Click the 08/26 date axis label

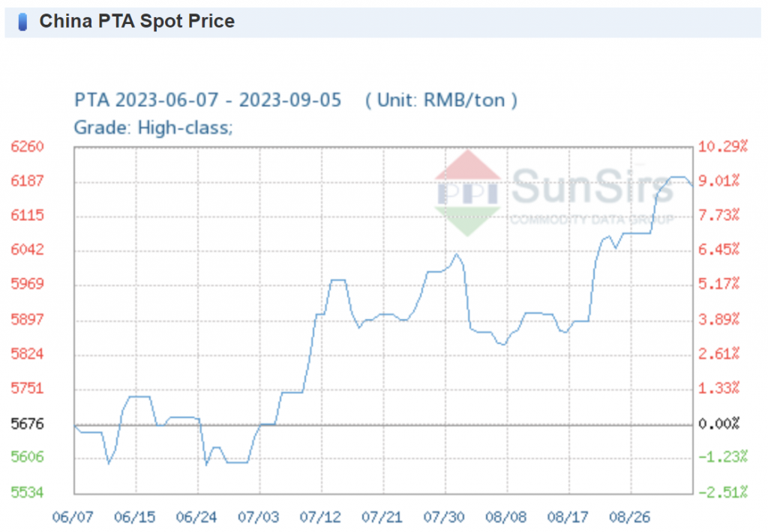click(x=630, y=517)
